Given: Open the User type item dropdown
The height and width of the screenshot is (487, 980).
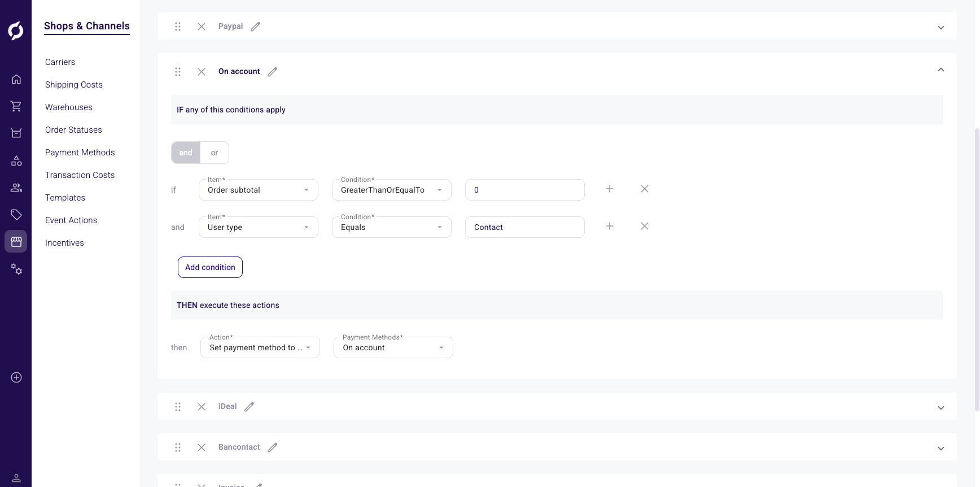Looking at the screenshot, I should click(x=259, y=227).
